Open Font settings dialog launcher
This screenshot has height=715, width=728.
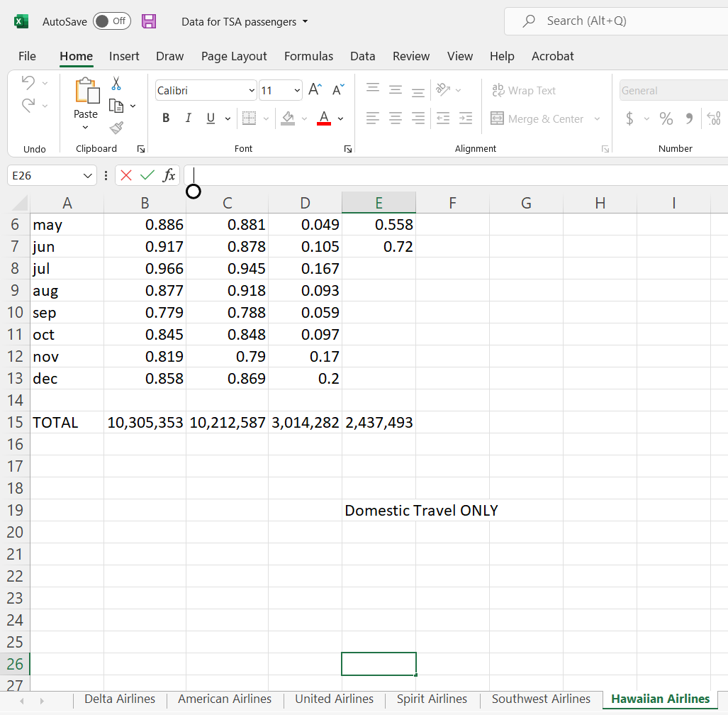348,149
